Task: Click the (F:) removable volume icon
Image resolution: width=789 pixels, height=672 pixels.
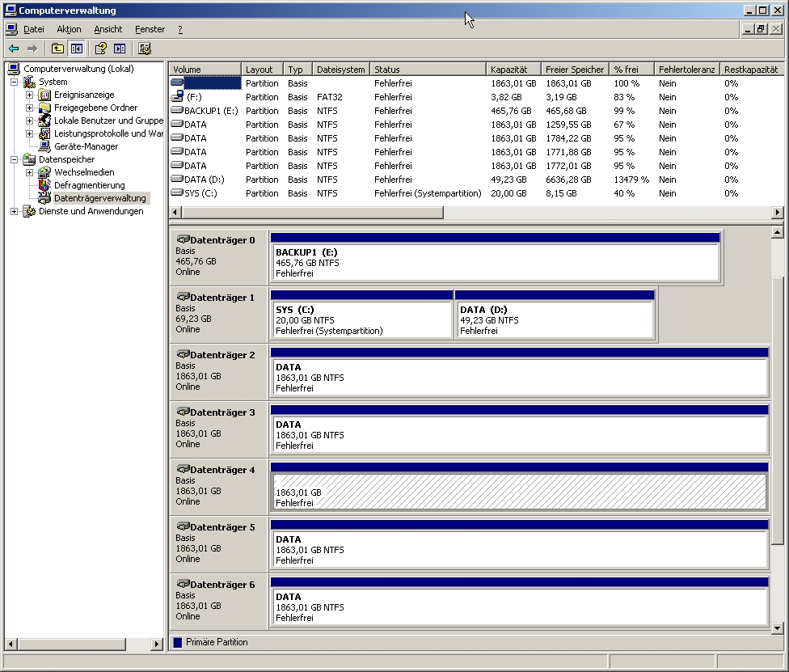Action: 177,97
